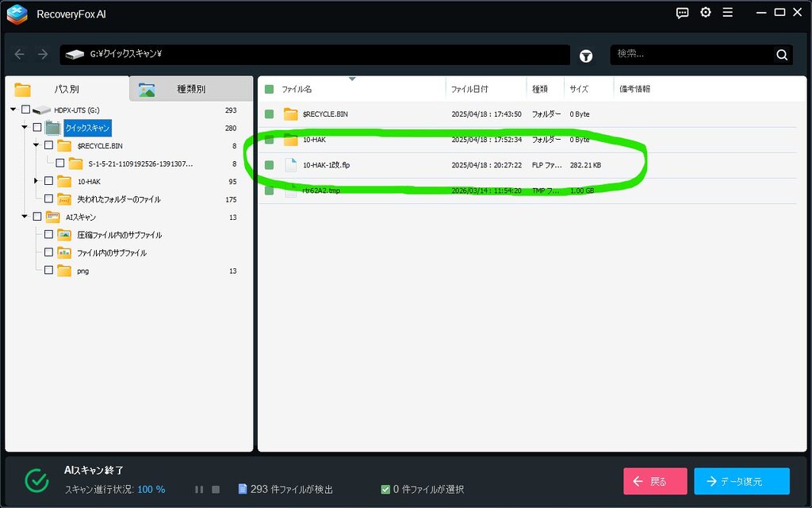
Task: Open settings gear icon in title bar
Action: tap(705, 13)
